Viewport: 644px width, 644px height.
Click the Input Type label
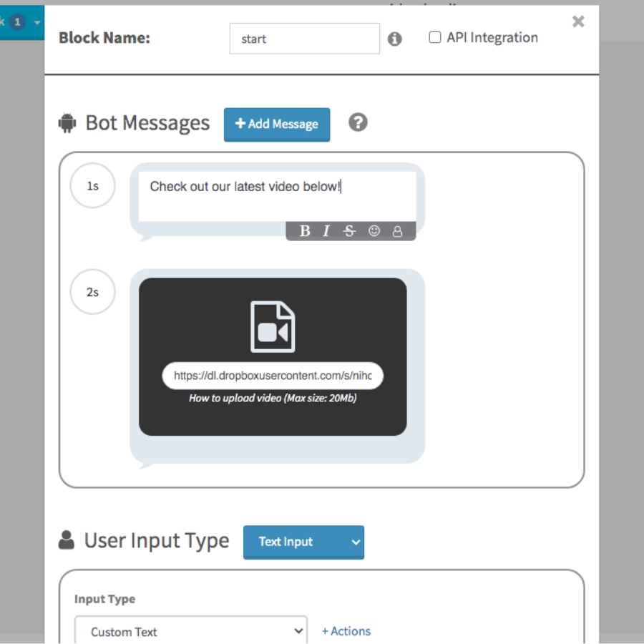tap(104, 599)
